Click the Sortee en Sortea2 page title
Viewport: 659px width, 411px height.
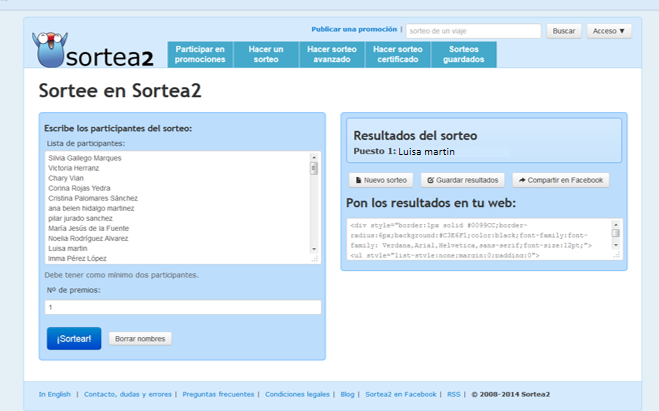[x=120, y=91]
